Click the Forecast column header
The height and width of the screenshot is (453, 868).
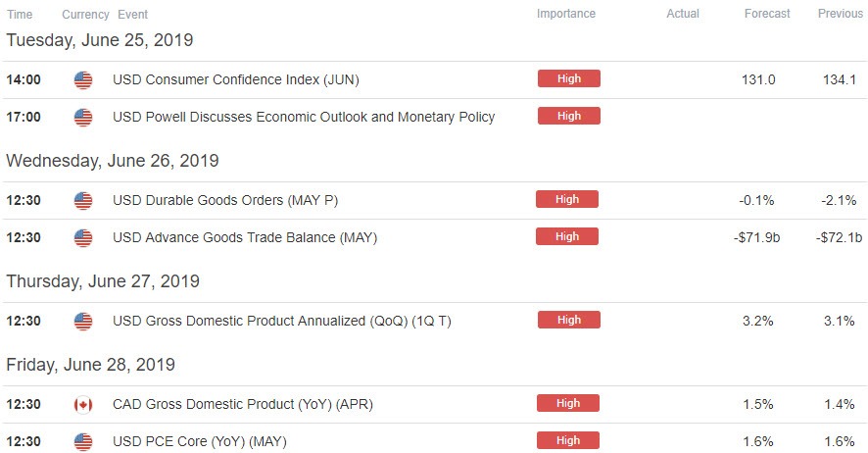click(767, 14)
